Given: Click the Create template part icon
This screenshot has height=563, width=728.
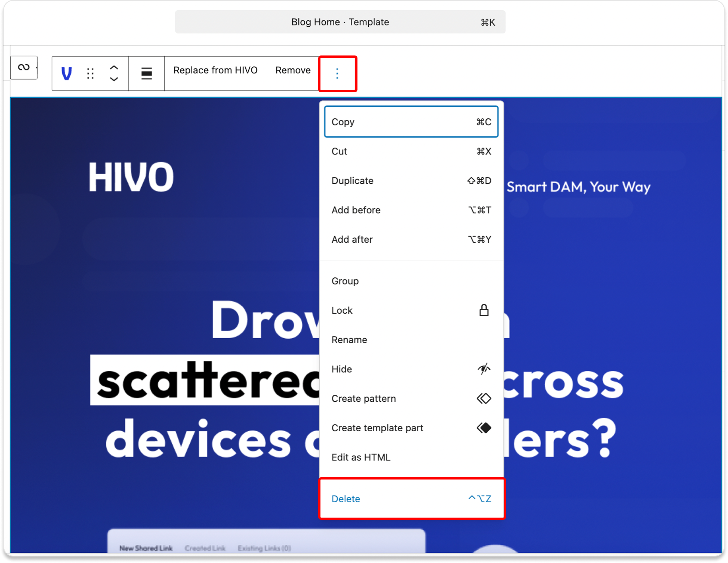Looking at the screenshot, I should (484, 428).
